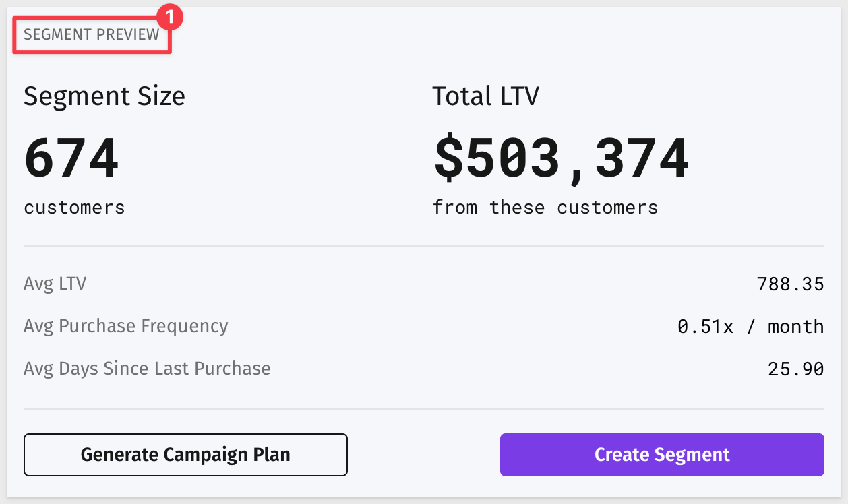This screenshot has width=848, height=504.
Task: Click the word 'month' in frequency value
Action: pos(796,327)
